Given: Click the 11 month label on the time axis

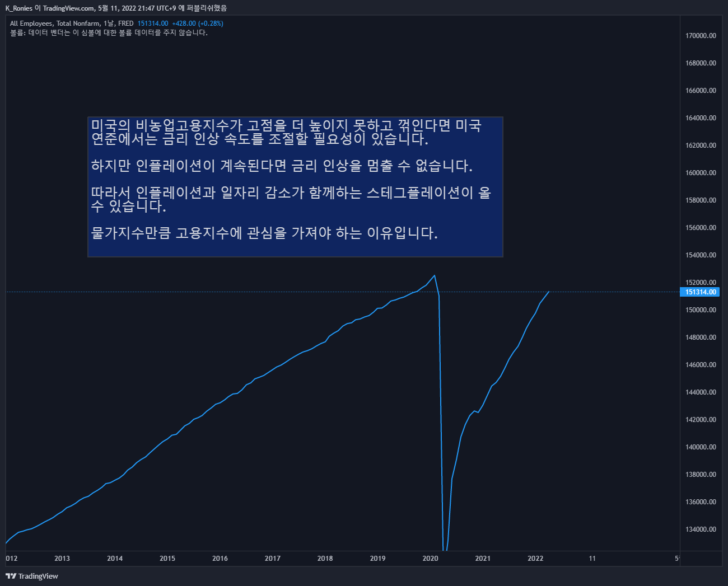Looking at the screenshot, I should pyautogui.click(x=592, y=559).
